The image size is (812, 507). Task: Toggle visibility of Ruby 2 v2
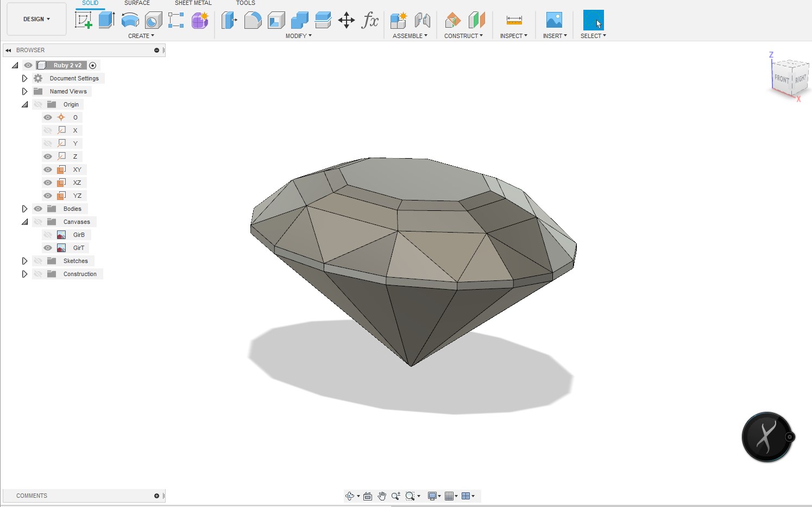click(28, 65)
